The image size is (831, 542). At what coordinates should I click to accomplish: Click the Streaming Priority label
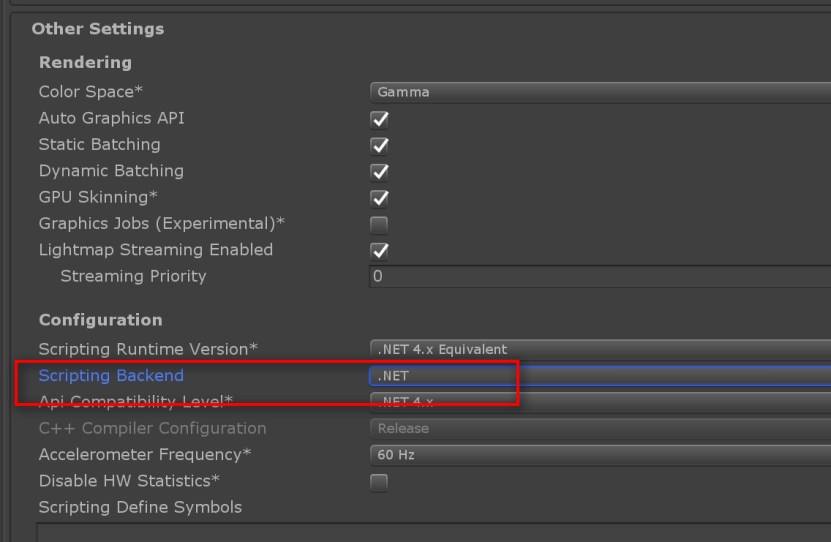133,276
